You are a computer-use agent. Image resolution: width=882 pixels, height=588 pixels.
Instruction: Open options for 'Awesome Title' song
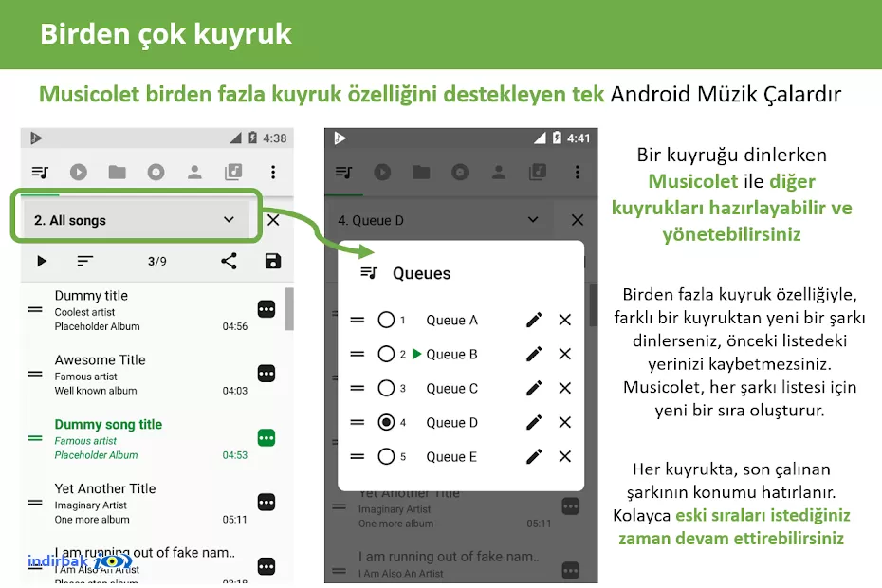[266, 374]
